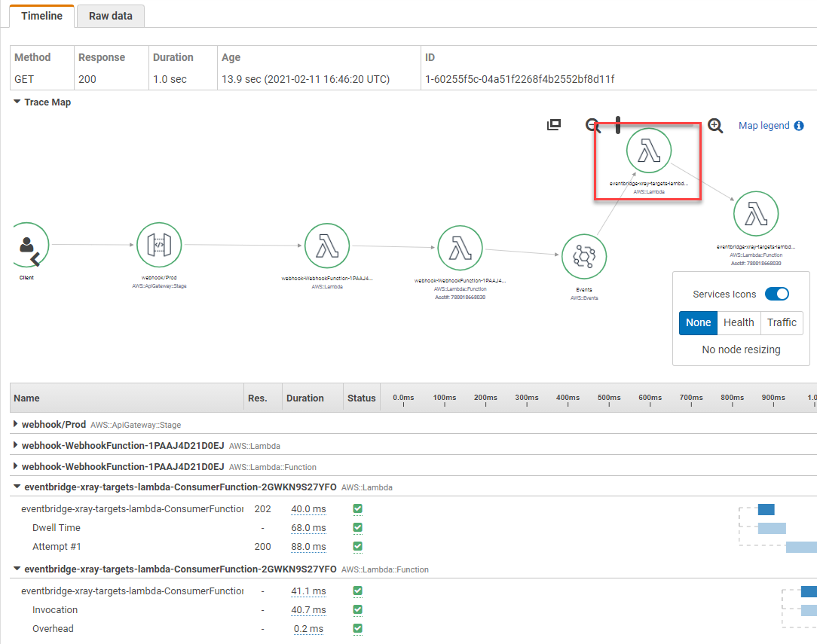Select the eventbridge-xray-targets Lambda::Function node
Image resolution: width=817 pixels, height=644 pixels.
click(x=756, y=213)
